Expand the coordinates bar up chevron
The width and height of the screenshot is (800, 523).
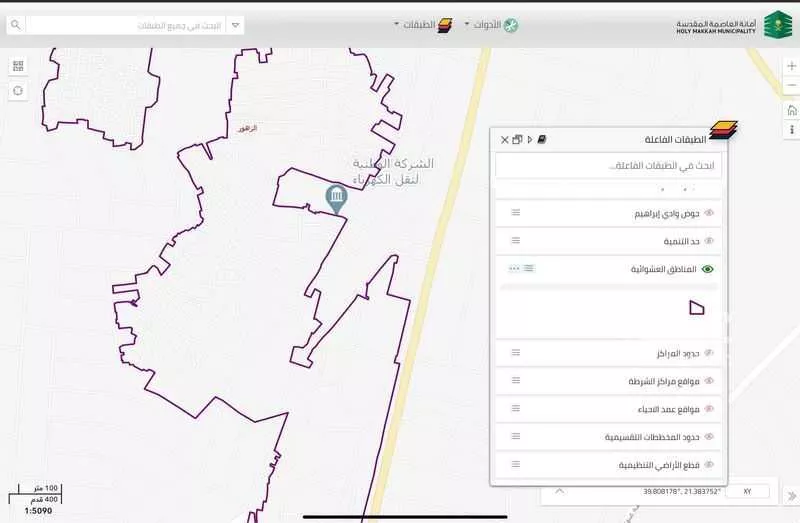[x=559, y=491]
